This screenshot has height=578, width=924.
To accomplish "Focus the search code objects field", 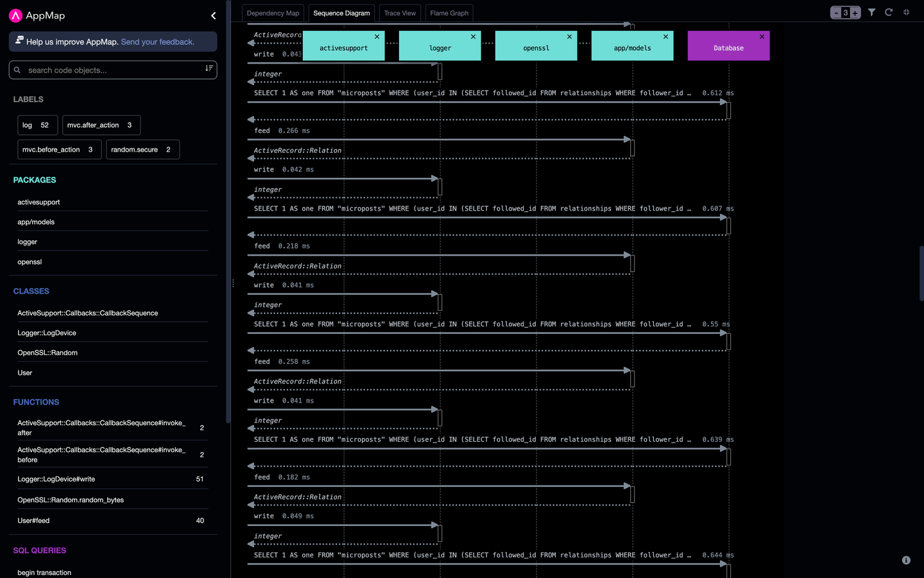I will tap(113, 70).
